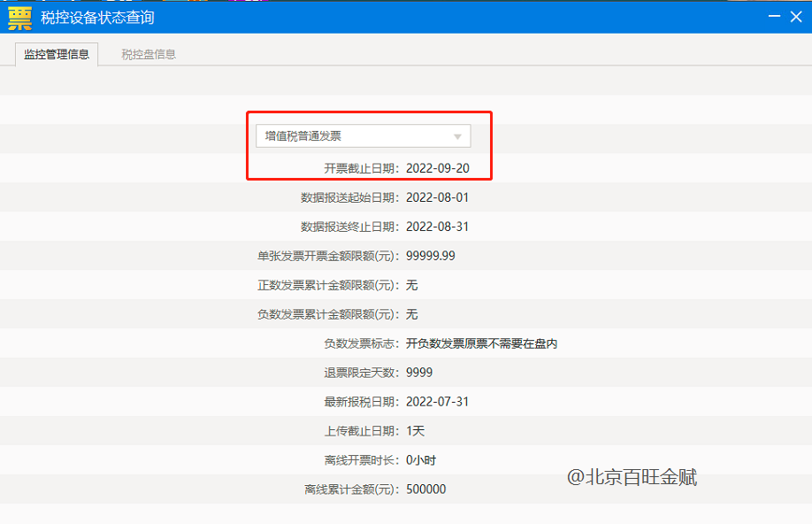Image resolution: width=812 pixels, height=524 pixels.
Task: Click the 上传截止日期 label
Action: 362,431
